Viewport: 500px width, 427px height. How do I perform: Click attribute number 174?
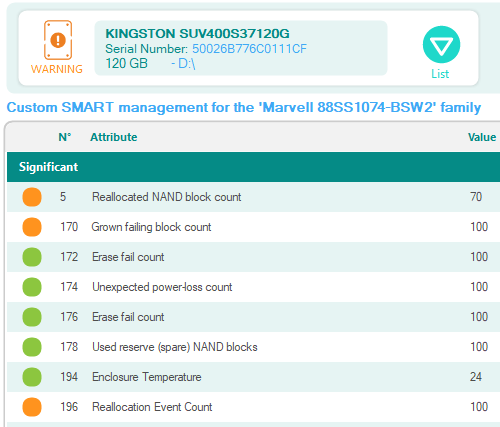69,287
